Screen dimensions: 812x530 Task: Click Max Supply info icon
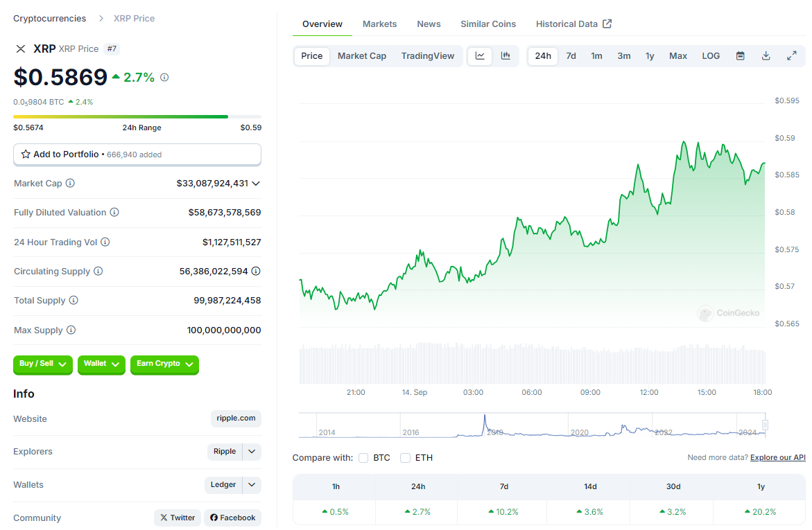coord(71,330)
